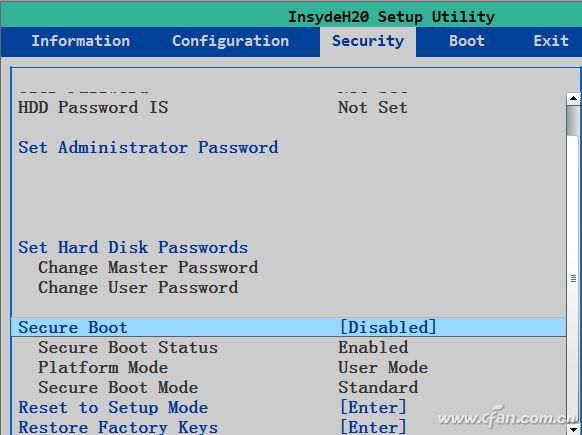Switch to the Configuration tab
The height and width of the screenshot is (435, 582).
click(x=230, y=41)
